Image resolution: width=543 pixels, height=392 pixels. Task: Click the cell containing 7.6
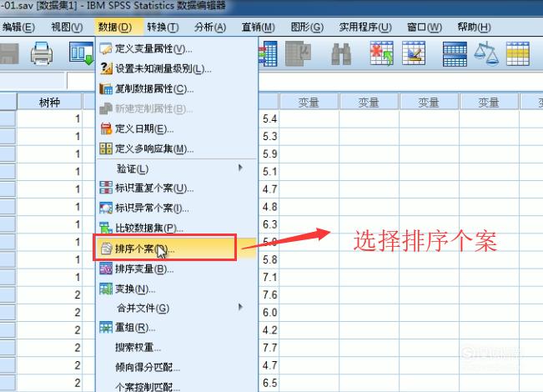[269, 294]
